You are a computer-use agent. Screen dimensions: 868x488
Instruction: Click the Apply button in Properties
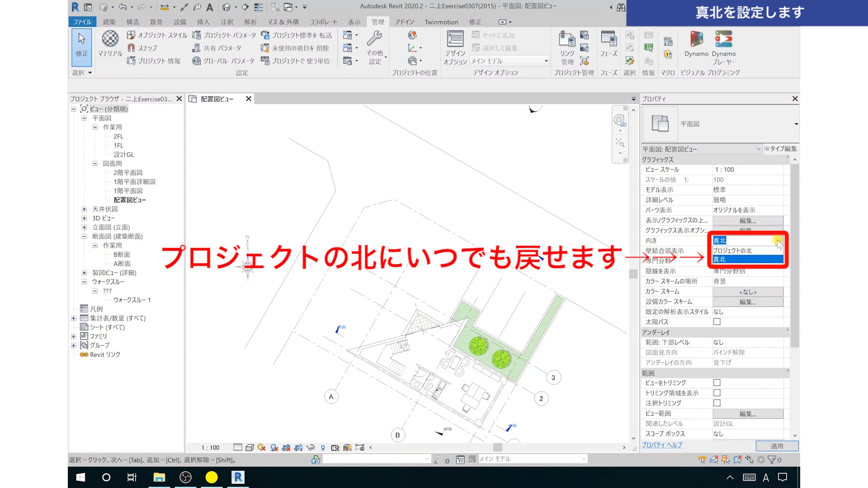pyautogui.click(x=777, y=446)
